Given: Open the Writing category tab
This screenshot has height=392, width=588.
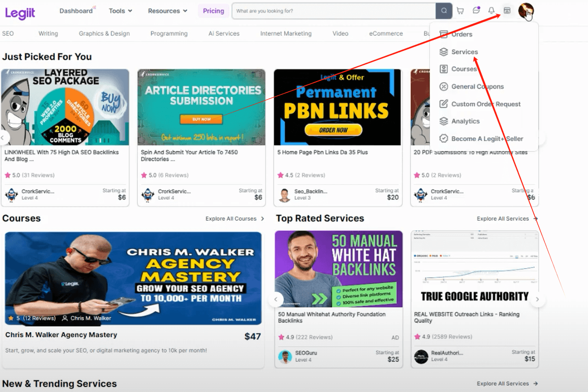Looking at the screenshot, I should coord(48,34).
